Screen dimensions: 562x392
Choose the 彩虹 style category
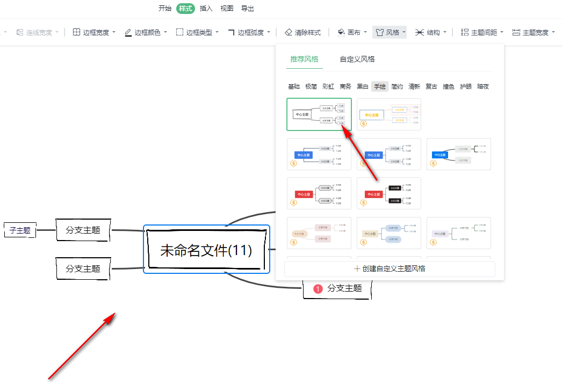328,86
